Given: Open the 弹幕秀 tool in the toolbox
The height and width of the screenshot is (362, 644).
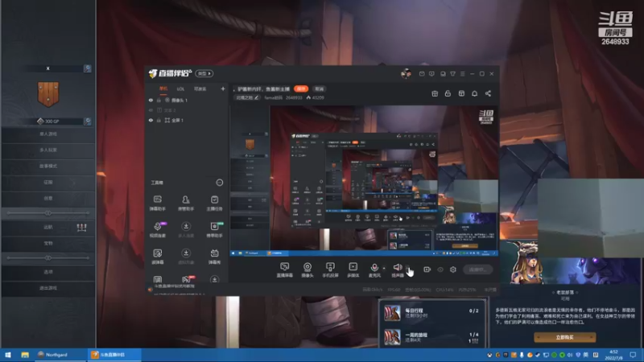Looking at the screenshot, I should point(214,256).
